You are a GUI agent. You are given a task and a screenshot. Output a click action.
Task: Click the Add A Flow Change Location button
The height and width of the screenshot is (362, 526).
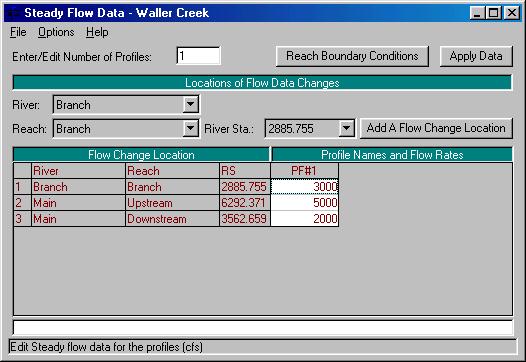click(436, 128)
